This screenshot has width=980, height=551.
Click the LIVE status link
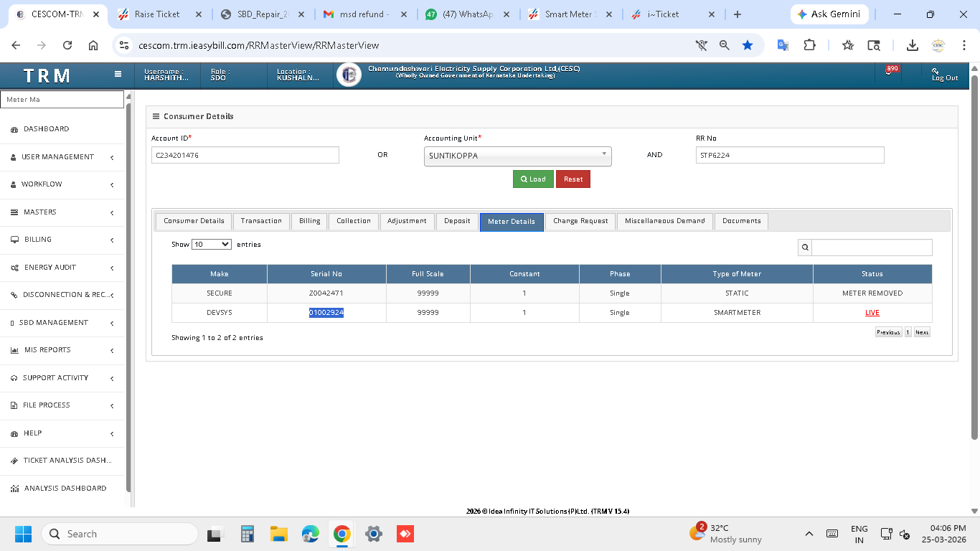click(872, 313)
